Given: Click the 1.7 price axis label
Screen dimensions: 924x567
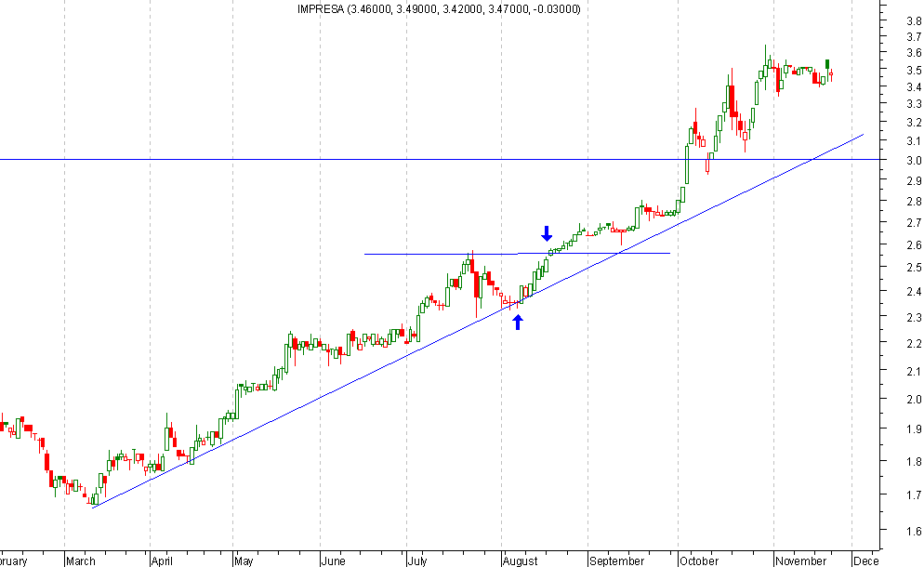Looking at the screenshot, I should pyautogui.click(x=914, y=495).
